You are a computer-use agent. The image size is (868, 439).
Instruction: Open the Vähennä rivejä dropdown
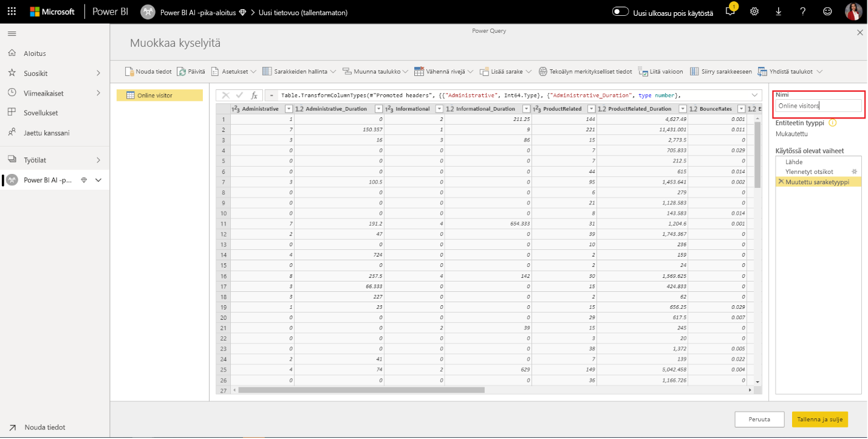tap(443, 72)
